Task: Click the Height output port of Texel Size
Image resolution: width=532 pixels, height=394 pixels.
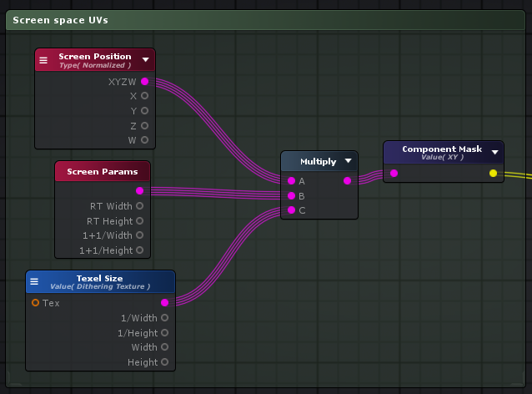Action: point(165,361)
